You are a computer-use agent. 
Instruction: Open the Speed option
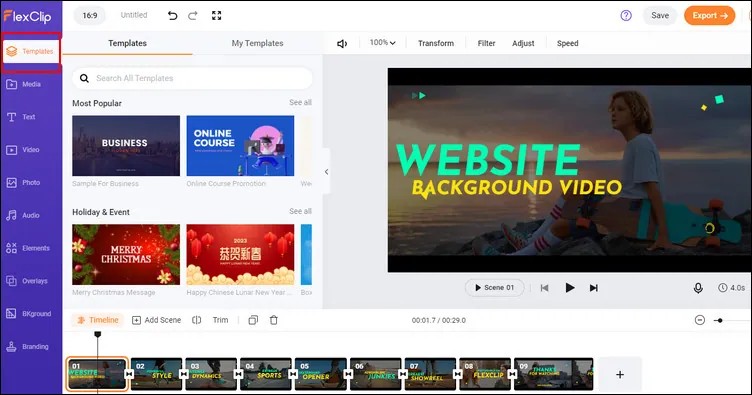567,43
